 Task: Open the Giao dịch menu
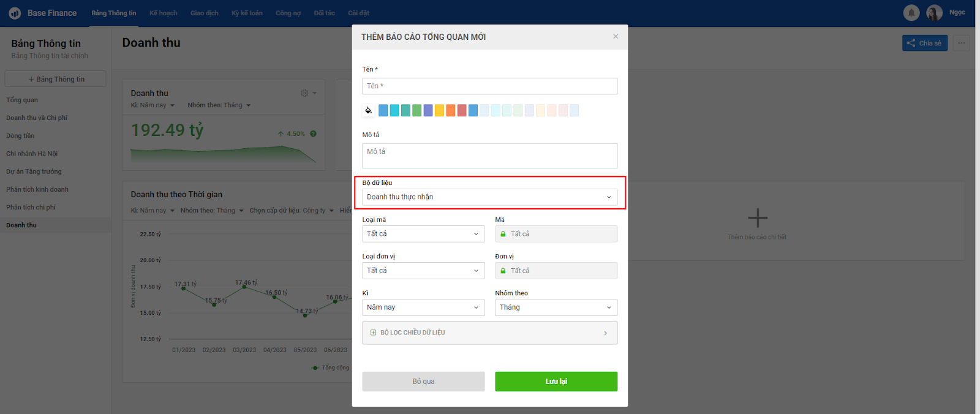coord(205,13)
